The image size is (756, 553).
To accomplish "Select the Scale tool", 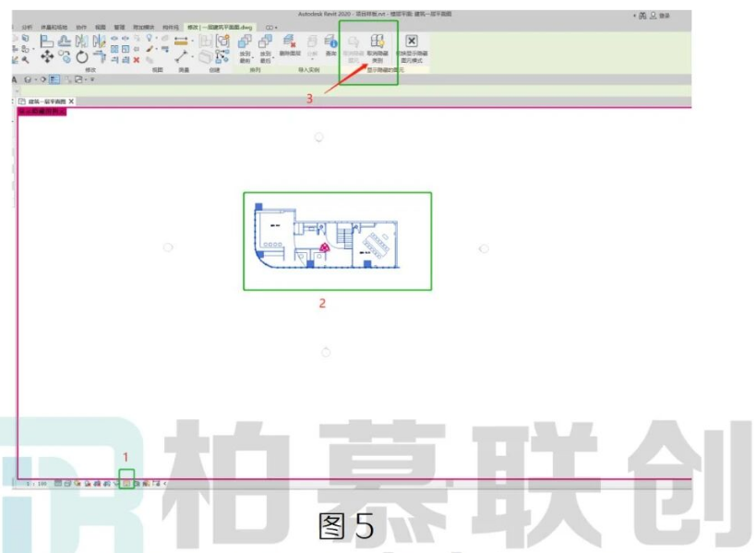I will tap(126, 49).
